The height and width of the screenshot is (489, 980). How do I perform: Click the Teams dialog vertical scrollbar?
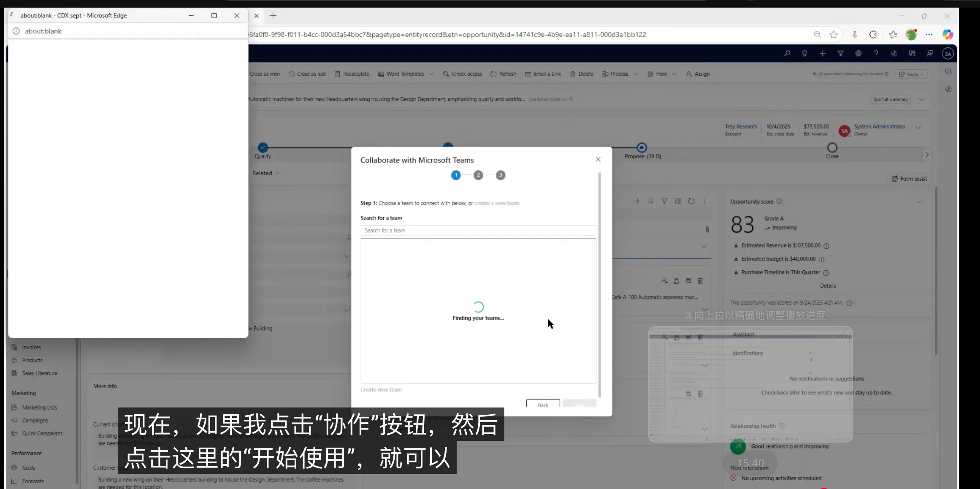click(x=599, y=285)
